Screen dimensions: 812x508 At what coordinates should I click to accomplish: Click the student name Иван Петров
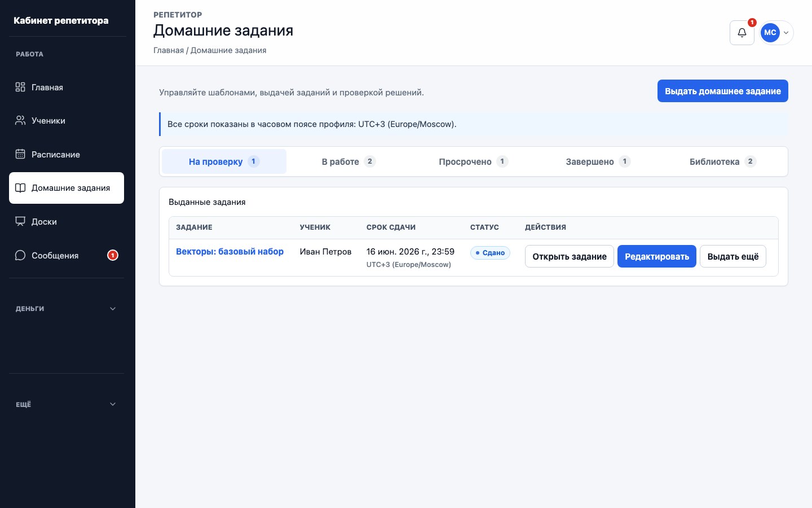pyautogui.click(x=325, y=252)
